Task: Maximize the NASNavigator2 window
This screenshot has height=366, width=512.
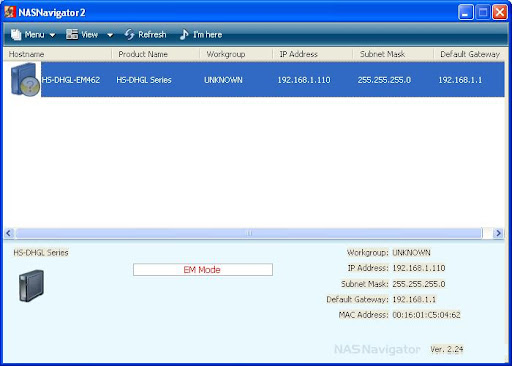Action: coord(483,13)
